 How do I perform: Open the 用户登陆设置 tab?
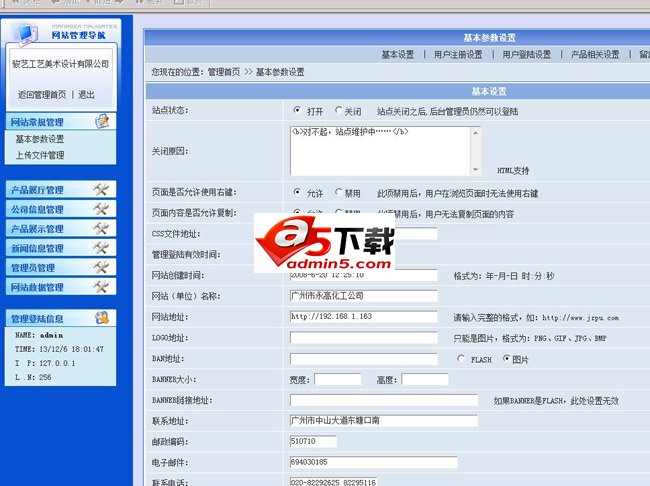[x=526, y=54]
